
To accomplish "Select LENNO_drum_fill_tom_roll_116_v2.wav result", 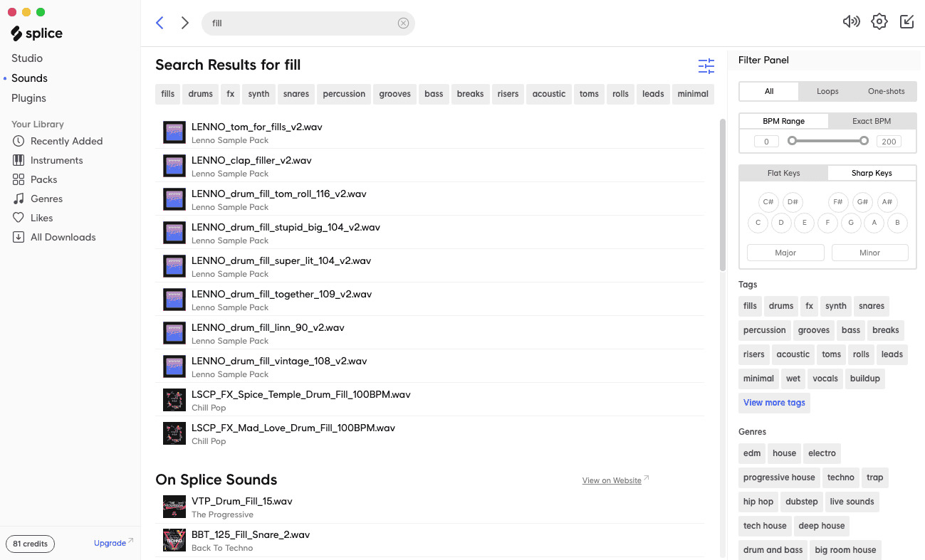I will [x=429, y=199].
